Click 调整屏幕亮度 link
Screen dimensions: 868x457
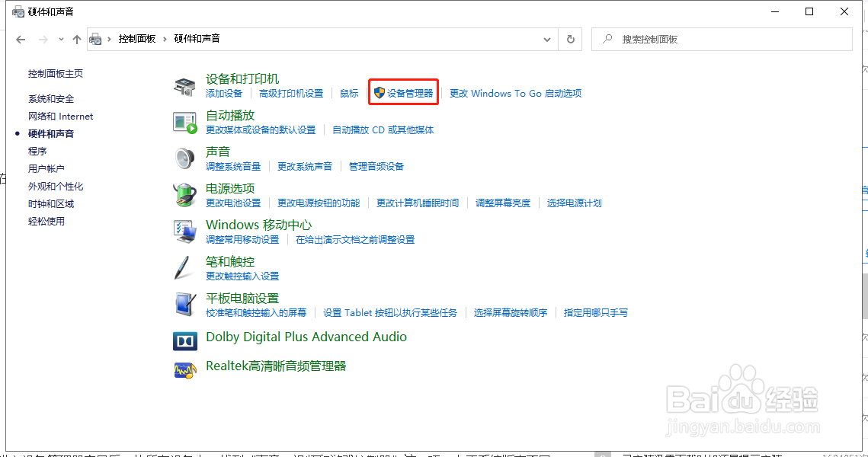(x=503, y=203)
